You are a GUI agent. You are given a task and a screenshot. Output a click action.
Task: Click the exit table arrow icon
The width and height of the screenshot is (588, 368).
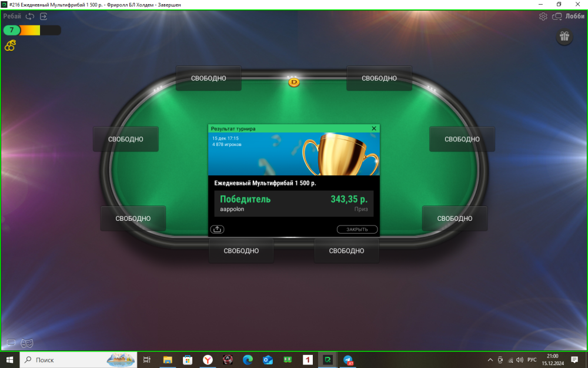click(44, 16)
